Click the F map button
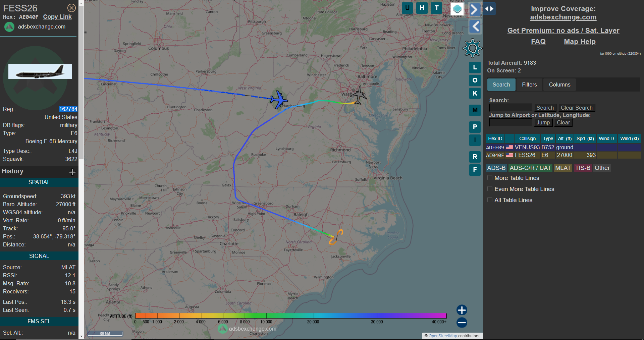Image resolution: width=644 pixels, height=340 pixels. click(x=475, y=170)
